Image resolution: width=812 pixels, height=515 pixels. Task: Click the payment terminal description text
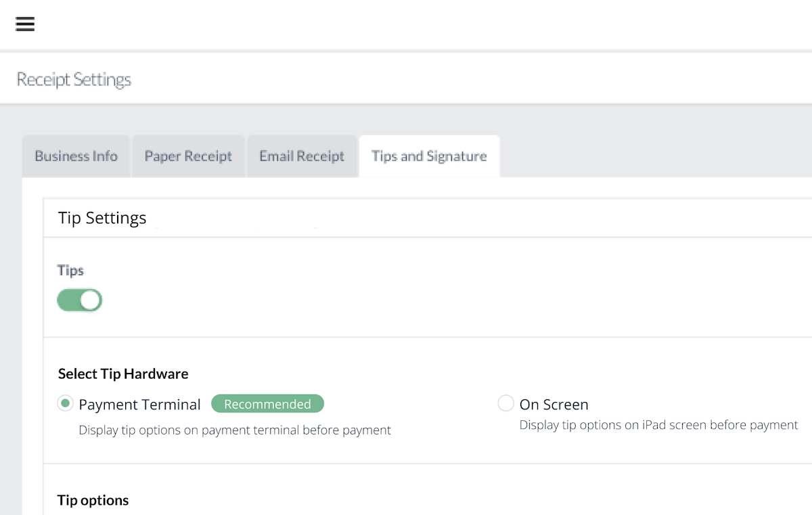235,429
